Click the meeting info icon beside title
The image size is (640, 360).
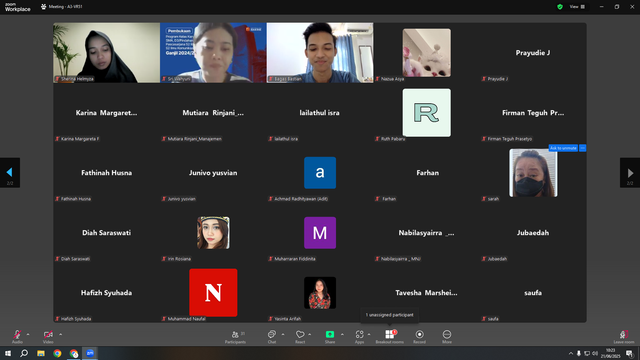44,7
